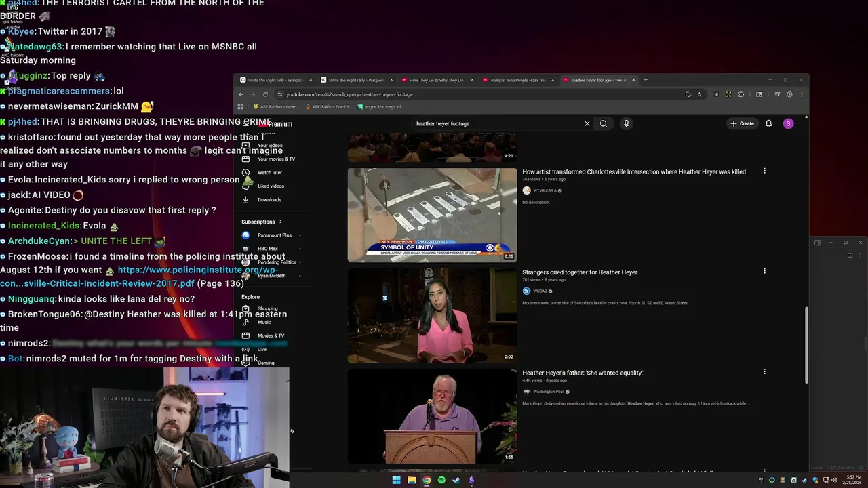Open the taskbar clock showing 5:57 PM
The width and height of the screenshot is (868, 488).
852,480
